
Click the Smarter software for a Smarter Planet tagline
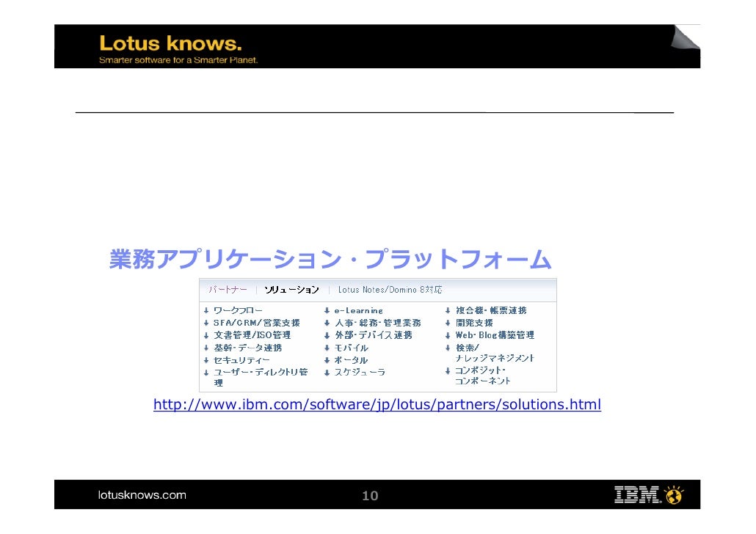click(178, 60)
